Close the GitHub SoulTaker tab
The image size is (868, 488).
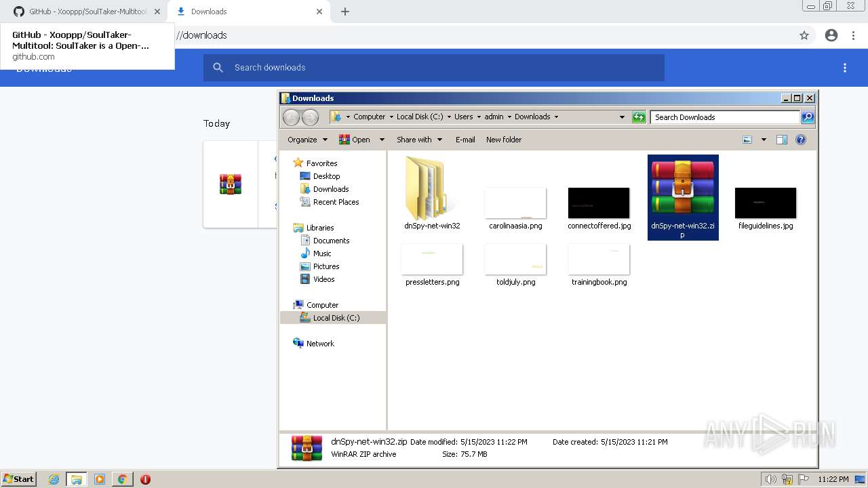(157, 12)
